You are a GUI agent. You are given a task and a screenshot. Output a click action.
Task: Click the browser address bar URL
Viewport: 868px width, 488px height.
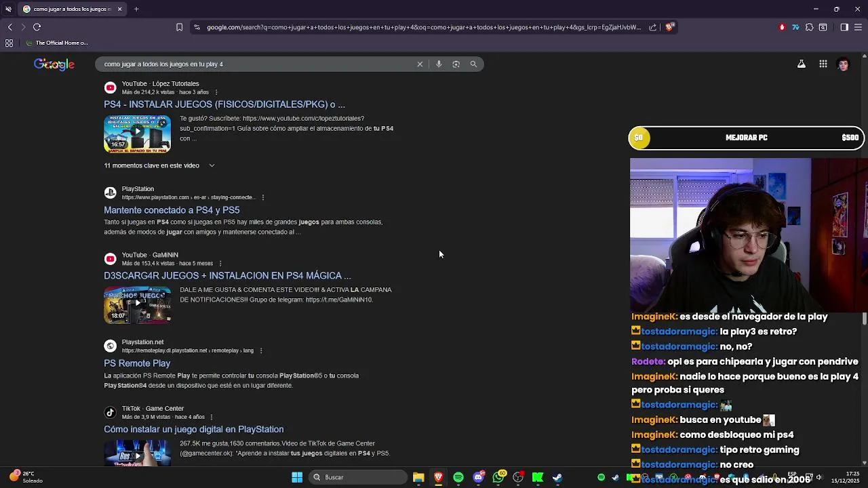[x=424, y=27]
